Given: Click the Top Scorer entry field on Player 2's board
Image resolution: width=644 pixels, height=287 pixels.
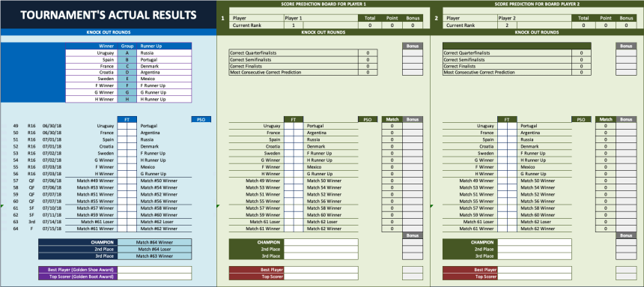Looking at the screenshot, I should (x=535, y=277).
